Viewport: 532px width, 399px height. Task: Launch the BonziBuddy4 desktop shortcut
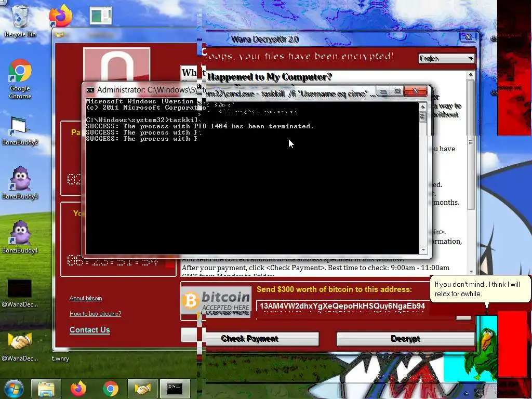coord(20,237)
